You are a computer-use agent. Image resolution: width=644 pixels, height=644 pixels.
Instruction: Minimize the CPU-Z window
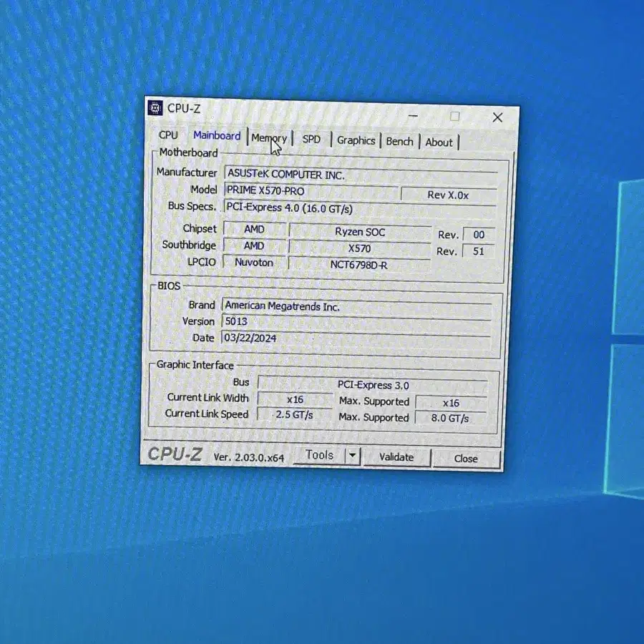tap(413, 116)
